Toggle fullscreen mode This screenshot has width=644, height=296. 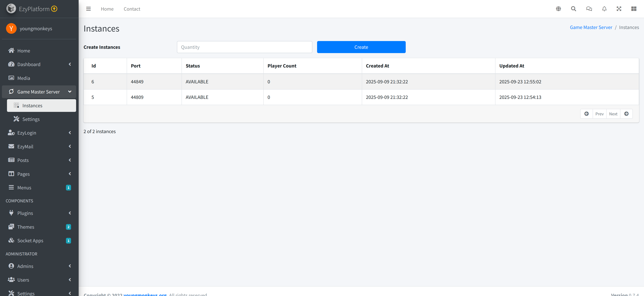tap(619, 9)
